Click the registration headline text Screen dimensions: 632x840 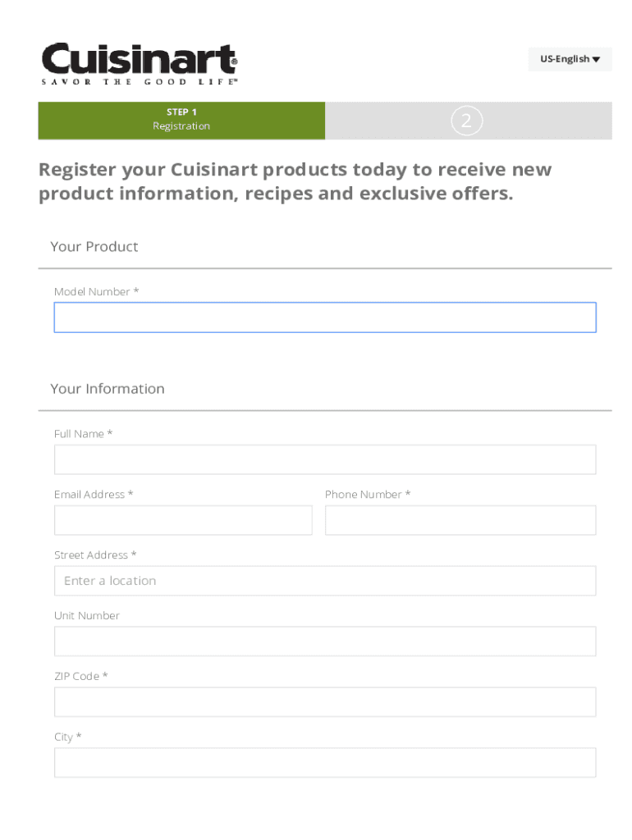[x=295, y=181]
